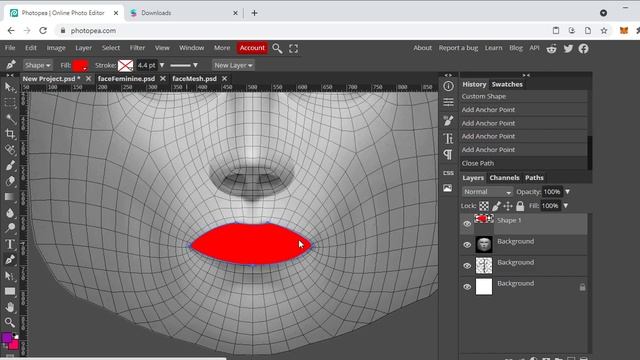Toggle lock position
640x360 pixels.
(x=508, y=206)
